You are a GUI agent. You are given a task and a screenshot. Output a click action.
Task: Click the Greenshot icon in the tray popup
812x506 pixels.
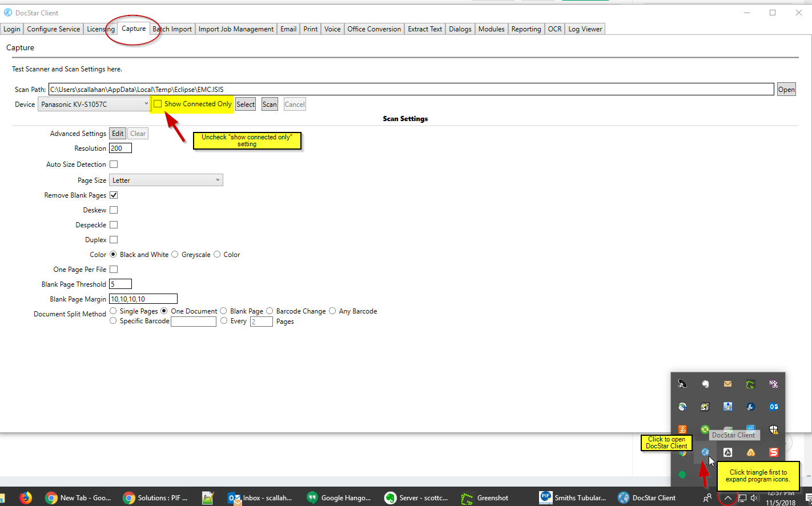click(x=750, y=384)
